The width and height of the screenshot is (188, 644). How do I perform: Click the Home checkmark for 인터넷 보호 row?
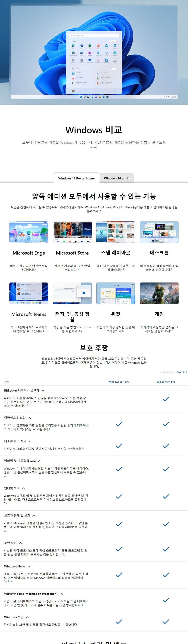tap(119, 496)
